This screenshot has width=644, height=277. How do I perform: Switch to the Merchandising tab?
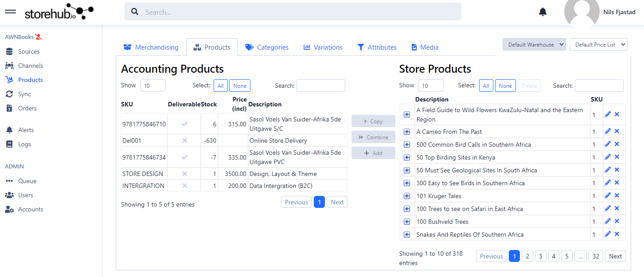(151, 47)
